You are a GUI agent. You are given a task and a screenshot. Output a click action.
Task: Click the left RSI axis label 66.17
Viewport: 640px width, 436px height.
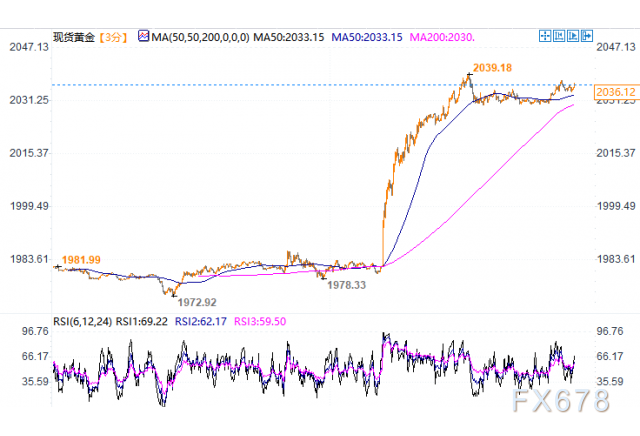pos(35,356)
